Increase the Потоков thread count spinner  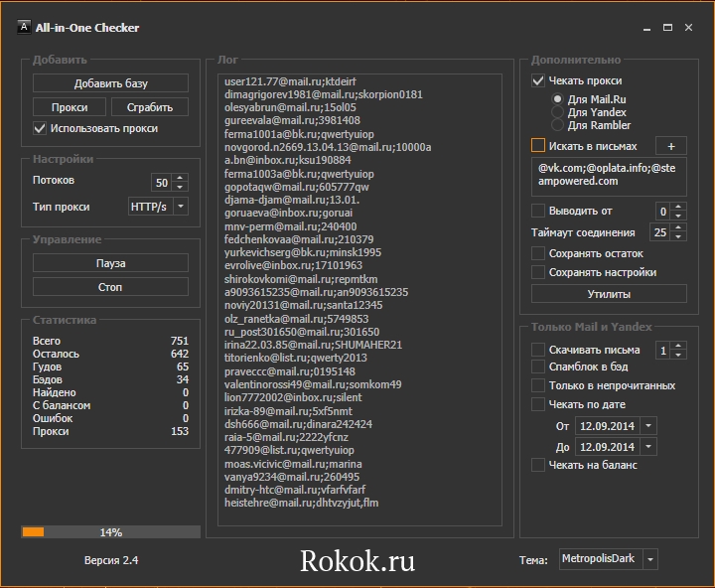pos(180,178)
